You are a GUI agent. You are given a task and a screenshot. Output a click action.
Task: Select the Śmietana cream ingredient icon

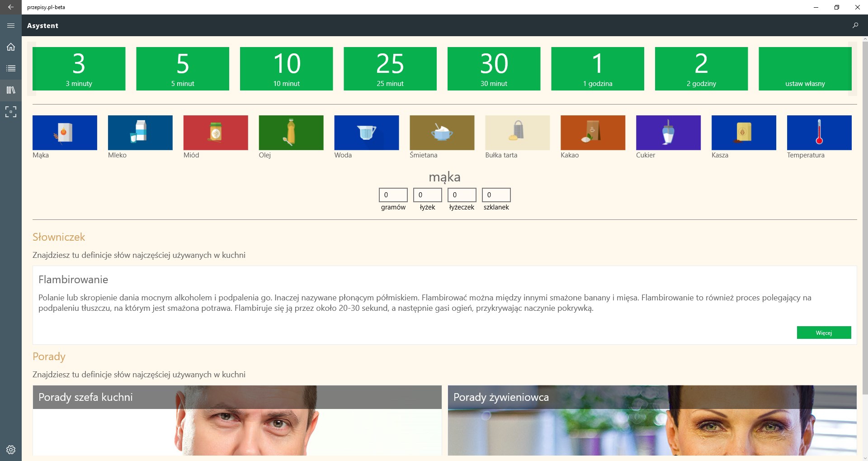click(x=442, y=133)
